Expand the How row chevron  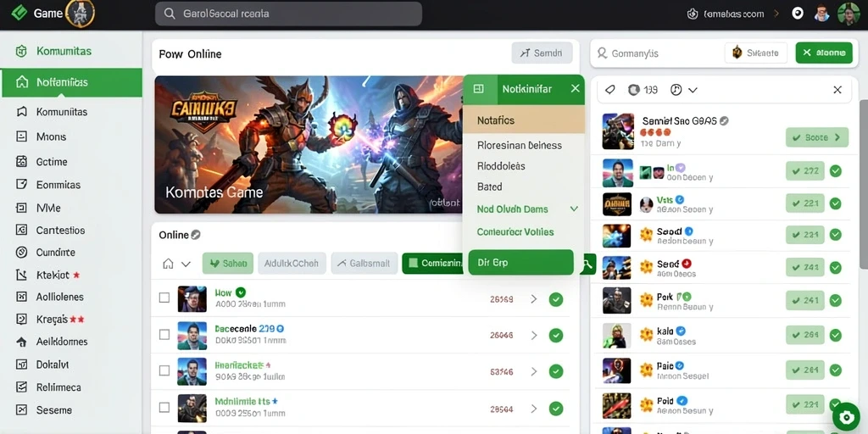tap(534, 299)
